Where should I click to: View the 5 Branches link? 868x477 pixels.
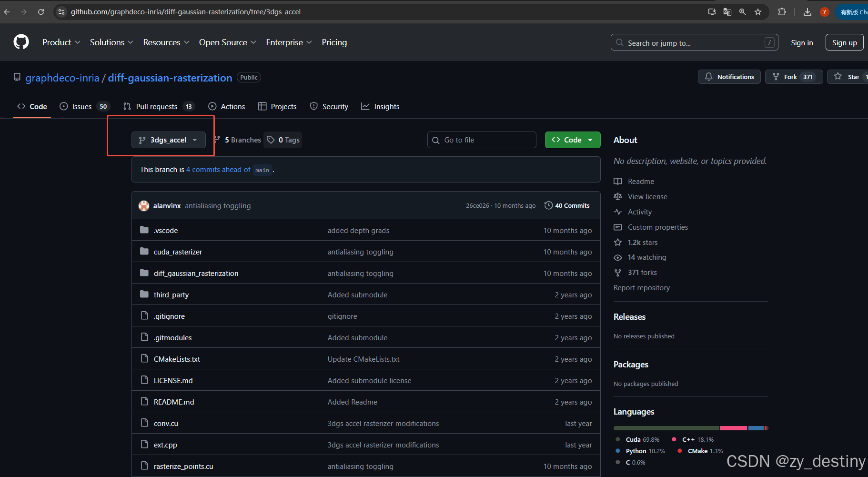point(237,140)
